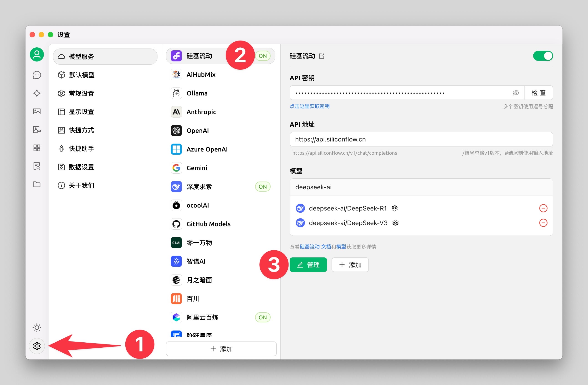Viewport: 588px width, 385px height.
Task: Click the Ollama llama logo
Action: coord(176,93)
